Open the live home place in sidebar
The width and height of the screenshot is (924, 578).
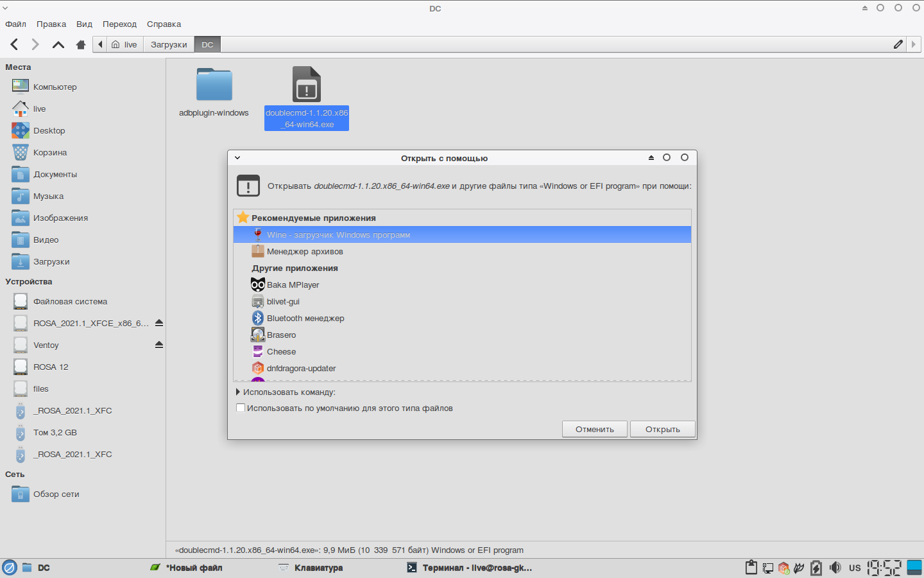pos(39,109)
